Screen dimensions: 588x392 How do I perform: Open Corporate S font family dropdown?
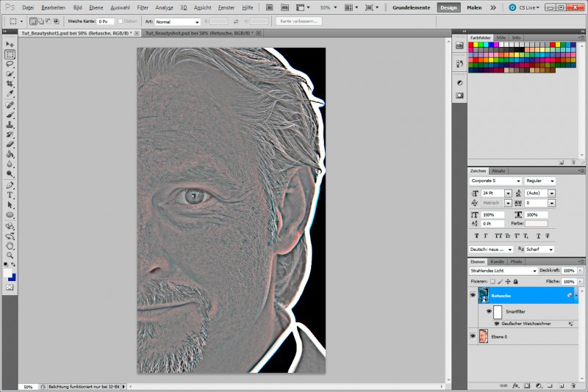coord(495,181)
